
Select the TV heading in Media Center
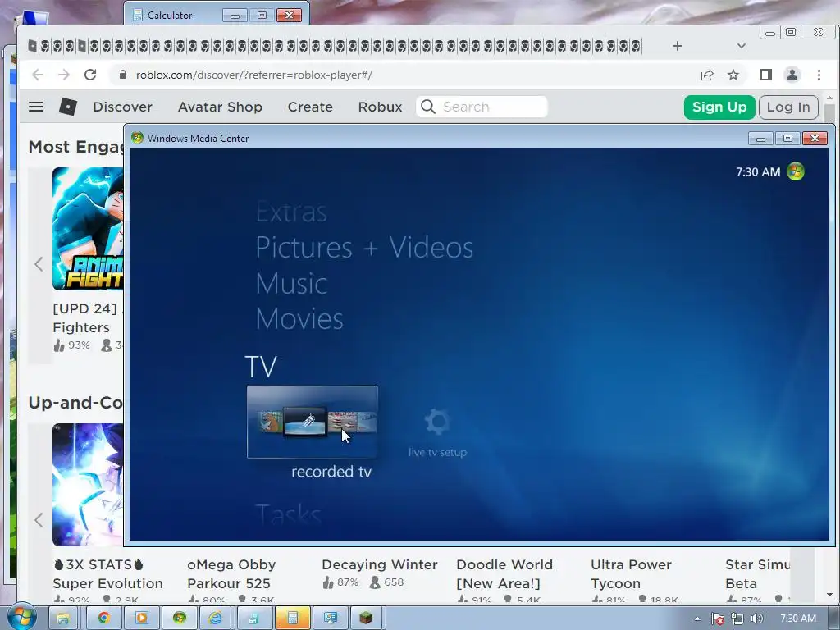tap(261, 367)
